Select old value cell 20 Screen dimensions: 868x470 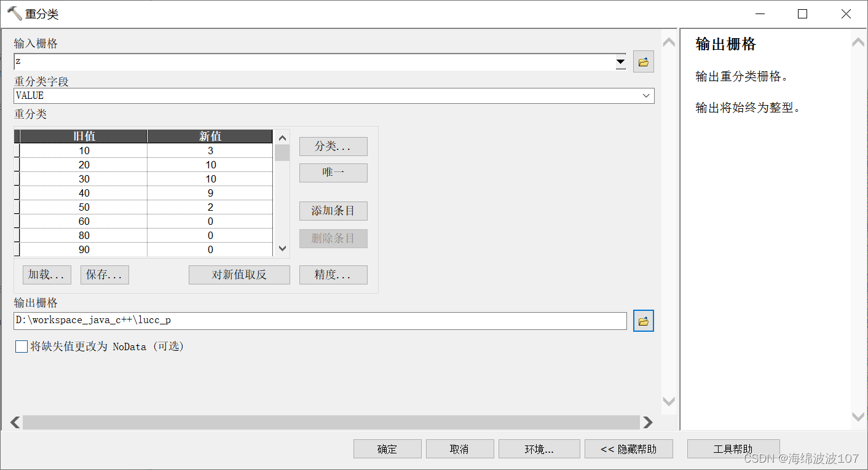[x=84, y=165]
